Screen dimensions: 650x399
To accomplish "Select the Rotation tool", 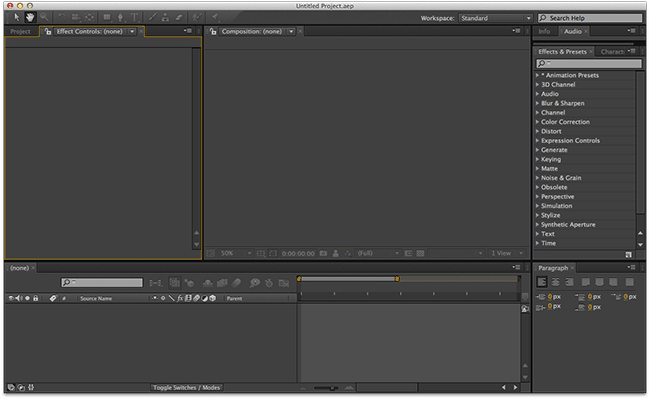I will point(62,17).
